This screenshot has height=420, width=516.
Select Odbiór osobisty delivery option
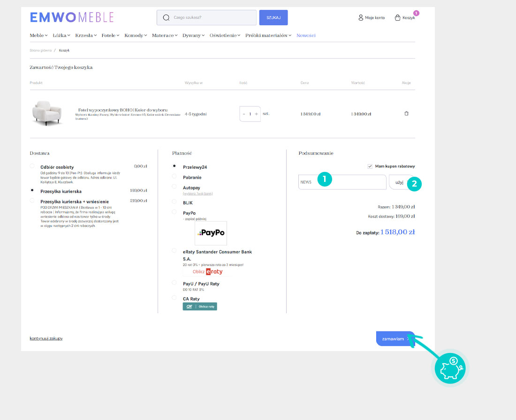(32, 166)
